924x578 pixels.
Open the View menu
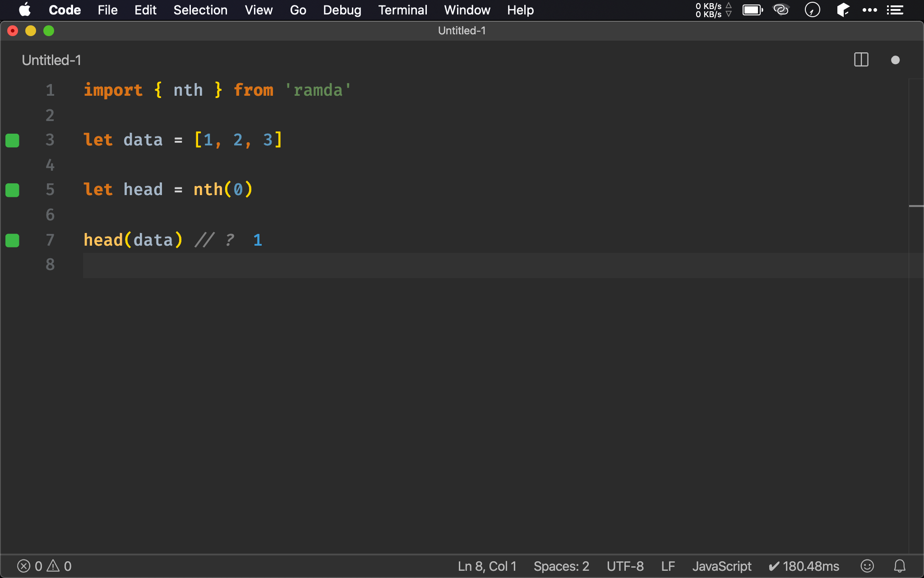point(259,10)
